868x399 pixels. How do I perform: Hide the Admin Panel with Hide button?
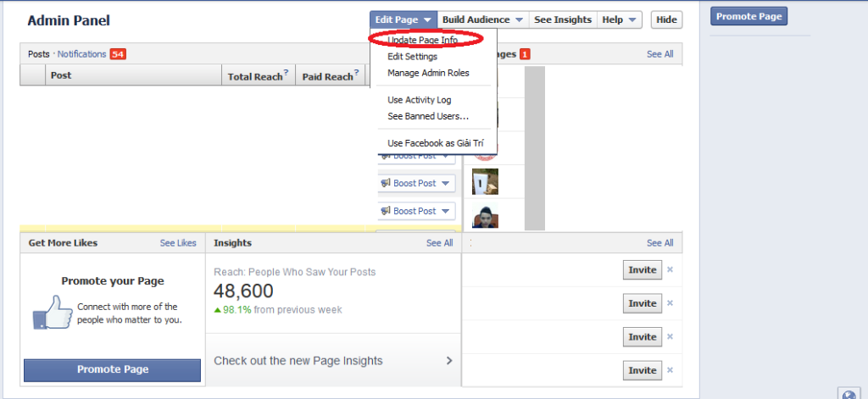point(666,20)
